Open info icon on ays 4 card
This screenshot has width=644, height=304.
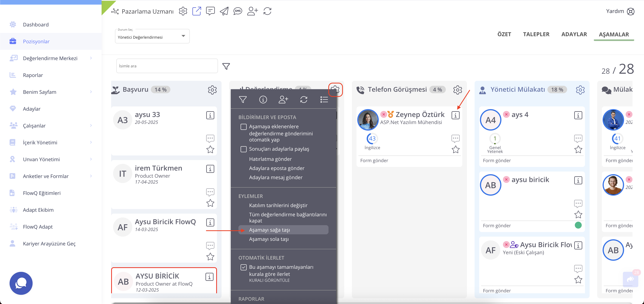578,115
